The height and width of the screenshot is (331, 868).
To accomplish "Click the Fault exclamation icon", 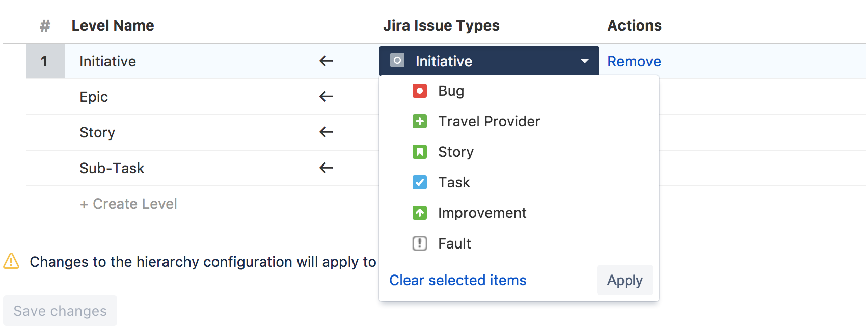I will point(419,243).
